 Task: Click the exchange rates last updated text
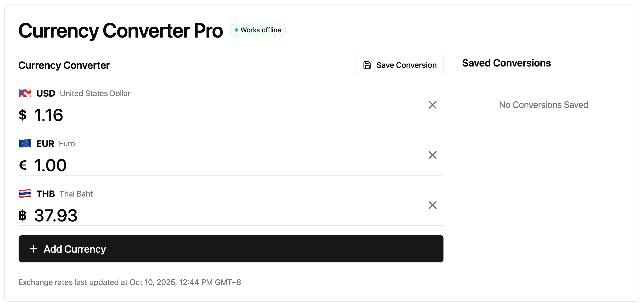click(129, 282)
